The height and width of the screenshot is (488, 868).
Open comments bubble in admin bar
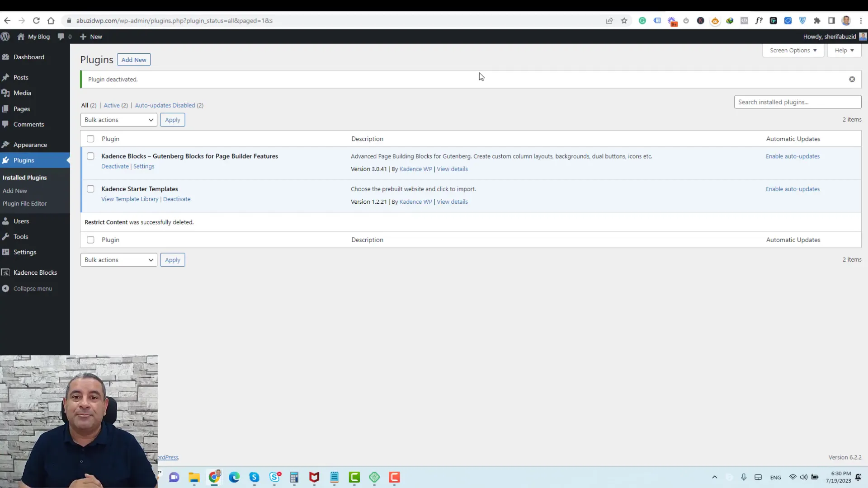pyautogui.click(x=65, y=37)
